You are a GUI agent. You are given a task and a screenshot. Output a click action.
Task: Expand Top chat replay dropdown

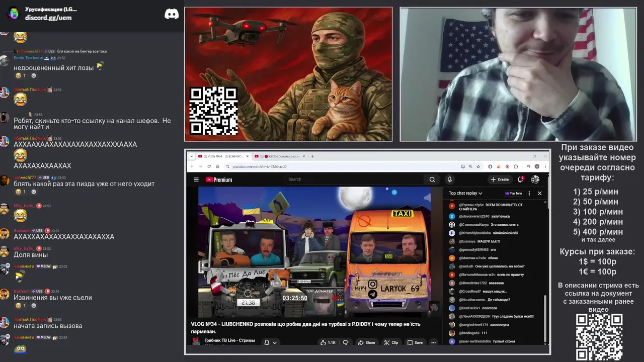(x=465, y=193)
